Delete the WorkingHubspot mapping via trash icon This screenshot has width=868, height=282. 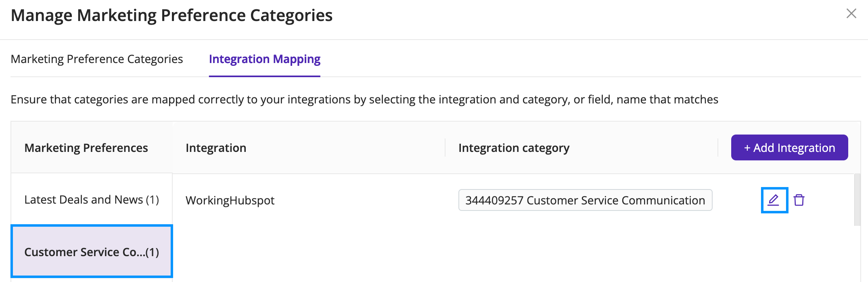[x=799, y=200]
